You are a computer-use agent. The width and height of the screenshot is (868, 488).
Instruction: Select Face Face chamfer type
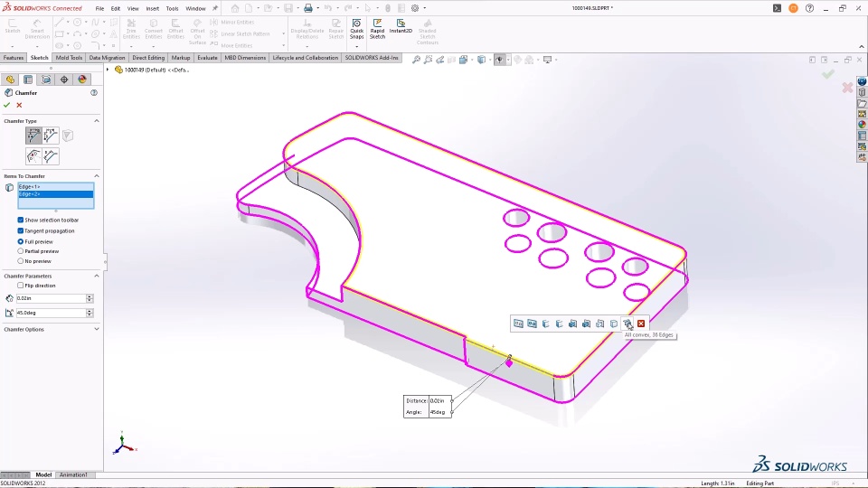(51, 156)
